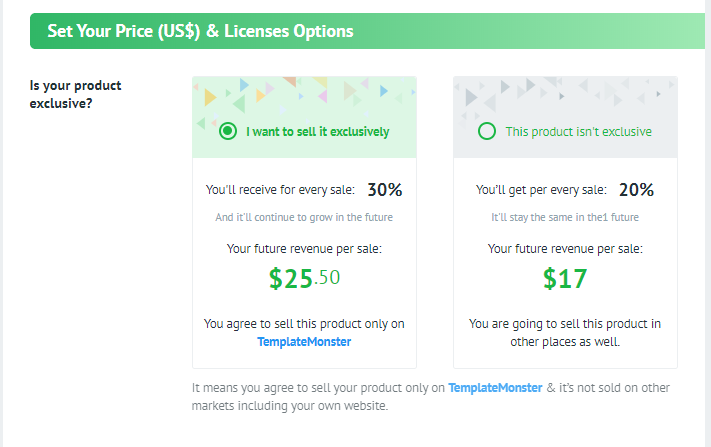Click the 30% commission value
The height and width of the screenshot is (447, 711).
[x=385, y=190]
